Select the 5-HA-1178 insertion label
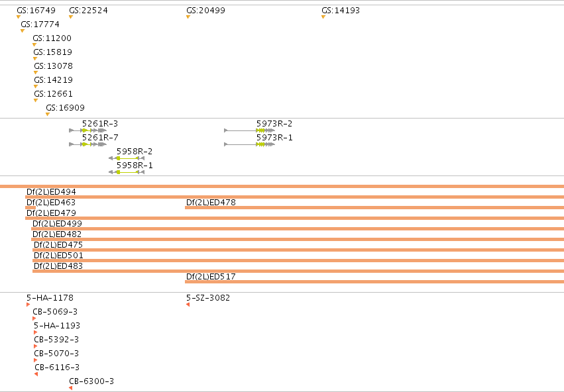 (50, 298)
